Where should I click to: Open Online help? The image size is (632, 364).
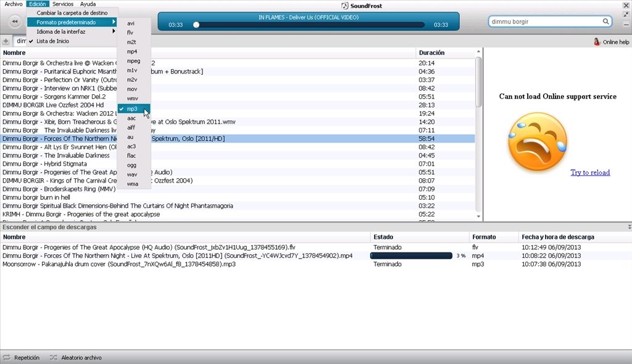pos(612,42)
